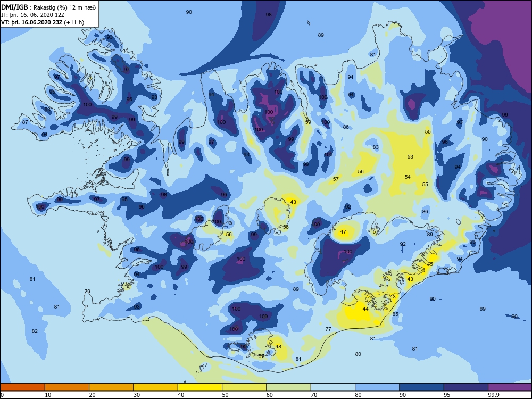Image resolution: width=532 pixels, height=399 pixels.
Task: Choose the 30–40 amber legend swatch
Action: [156, 387]
